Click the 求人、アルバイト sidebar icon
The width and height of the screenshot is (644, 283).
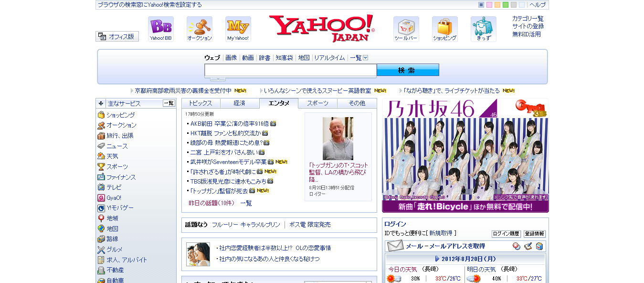[x=101, y=260]
